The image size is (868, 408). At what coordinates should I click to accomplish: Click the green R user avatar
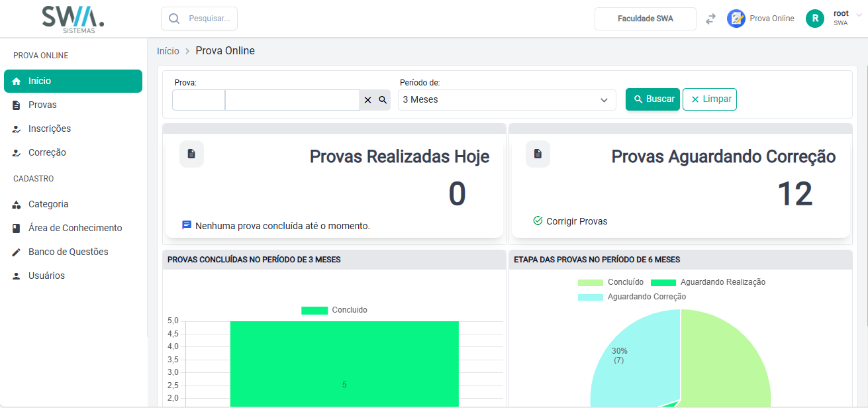[815, 19]
